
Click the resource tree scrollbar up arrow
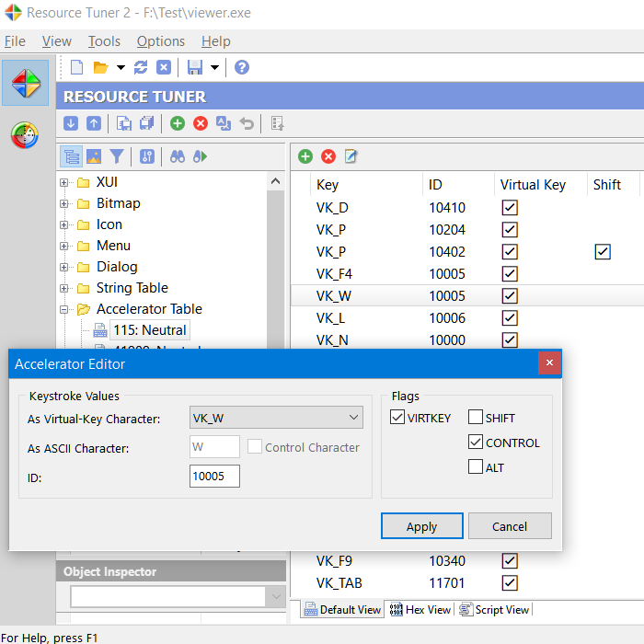click(276, 181)
